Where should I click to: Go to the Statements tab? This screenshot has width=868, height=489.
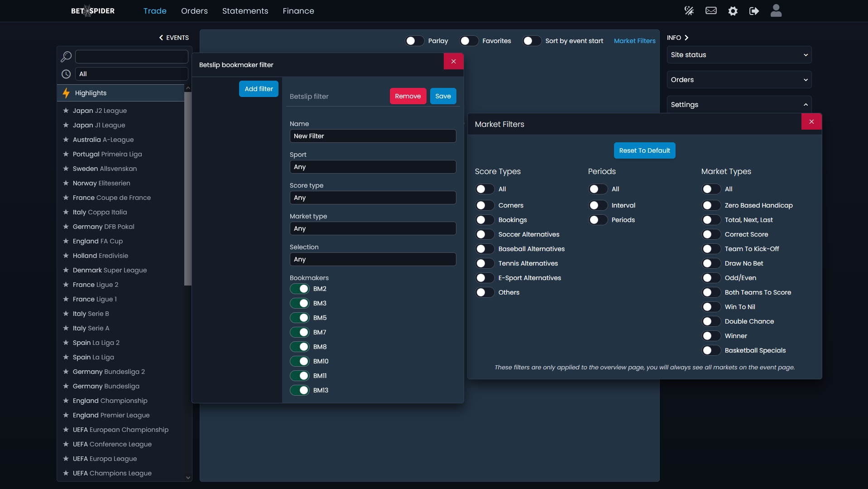[245, 11]
